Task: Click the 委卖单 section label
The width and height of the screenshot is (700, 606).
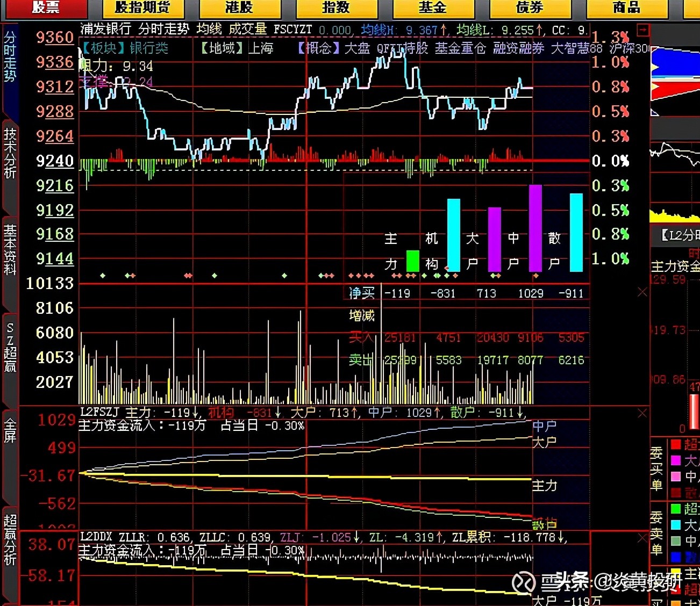Action: click(656, 533)
